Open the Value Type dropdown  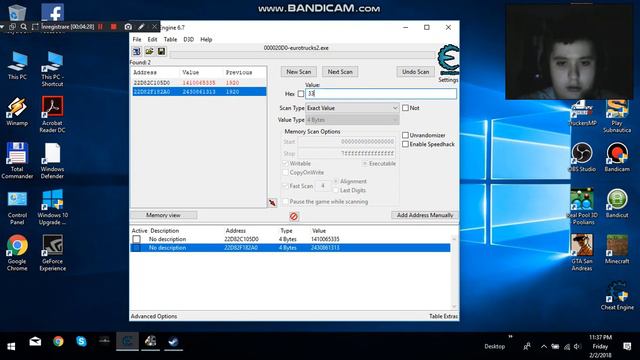[352, 120]
